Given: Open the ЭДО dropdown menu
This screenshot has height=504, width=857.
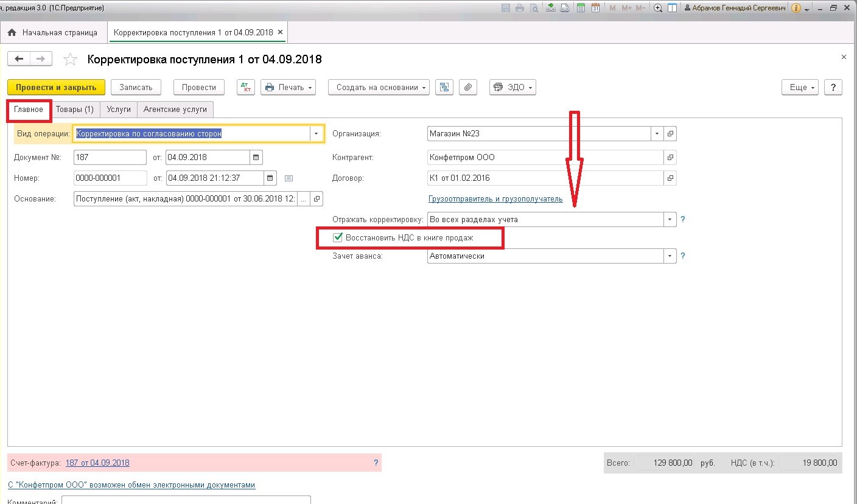Looking at the screenshot, I should click(x=512, y=88).
